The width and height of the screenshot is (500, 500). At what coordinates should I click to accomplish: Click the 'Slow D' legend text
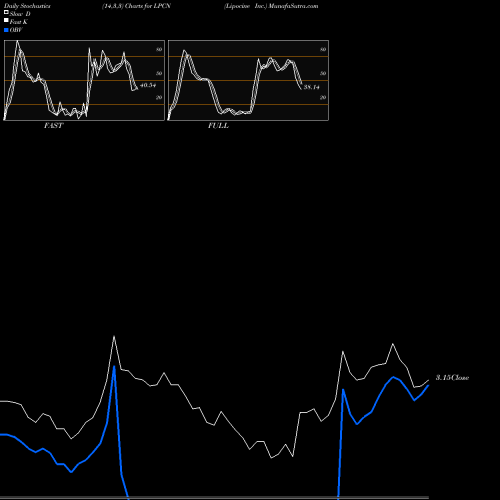[20, 14]
